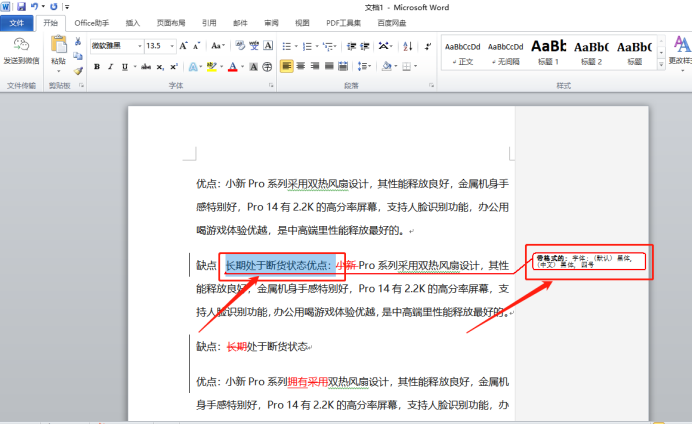
Task: Toggle bold formatting
Action: pyautogui.click(x=97, y=67)
